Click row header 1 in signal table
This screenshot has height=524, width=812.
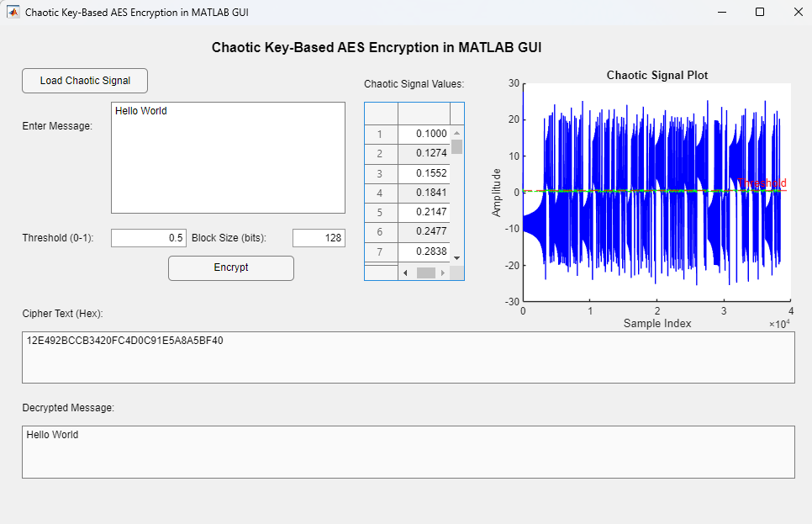(x=381, y=135)
